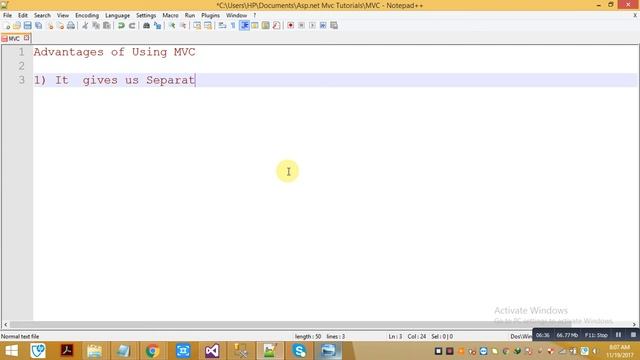This screenshot has height=360, width=640.
Task: Open Find with the binoculars icon
Action: (146, 25)
